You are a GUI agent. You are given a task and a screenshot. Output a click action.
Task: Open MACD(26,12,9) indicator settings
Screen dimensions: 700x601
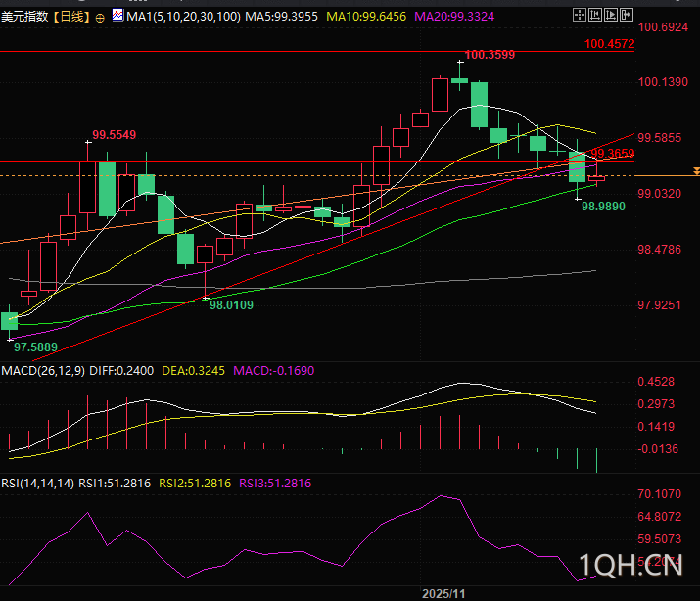(x=43, y=370)
